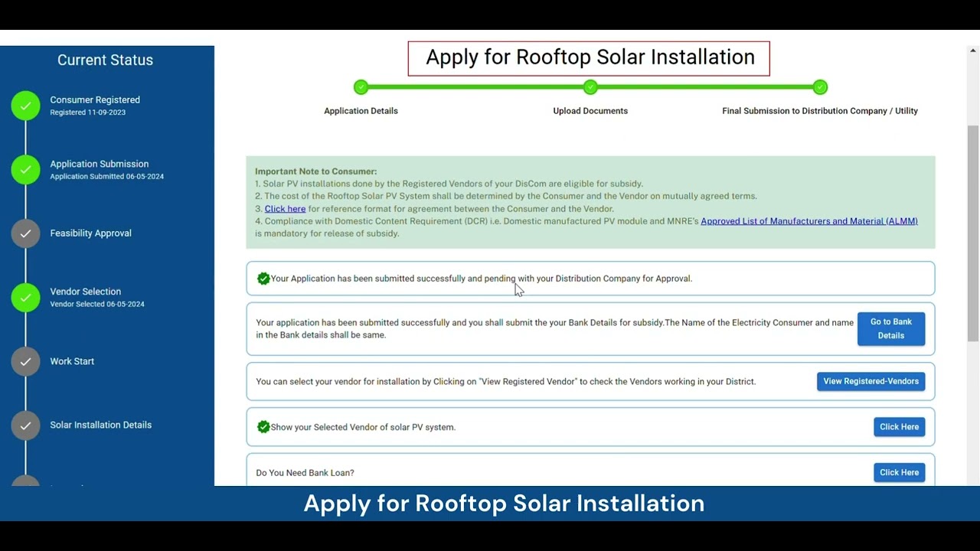Open the Click here agreement format link
The image size is (980, 551).
285,209
